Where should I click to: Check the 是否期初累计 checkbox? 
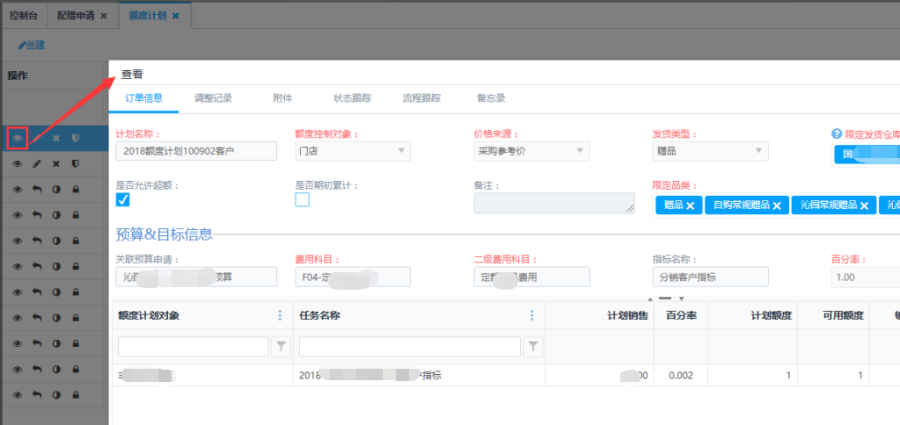(302, 200)
